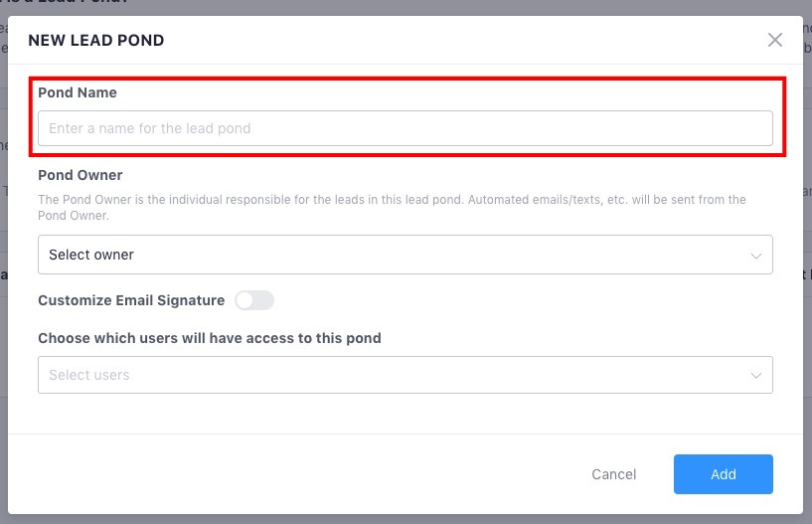Click 'Enter a name for the lead pond' placeholder
This screenshot has height=524, width=812.
click(149, 128)
